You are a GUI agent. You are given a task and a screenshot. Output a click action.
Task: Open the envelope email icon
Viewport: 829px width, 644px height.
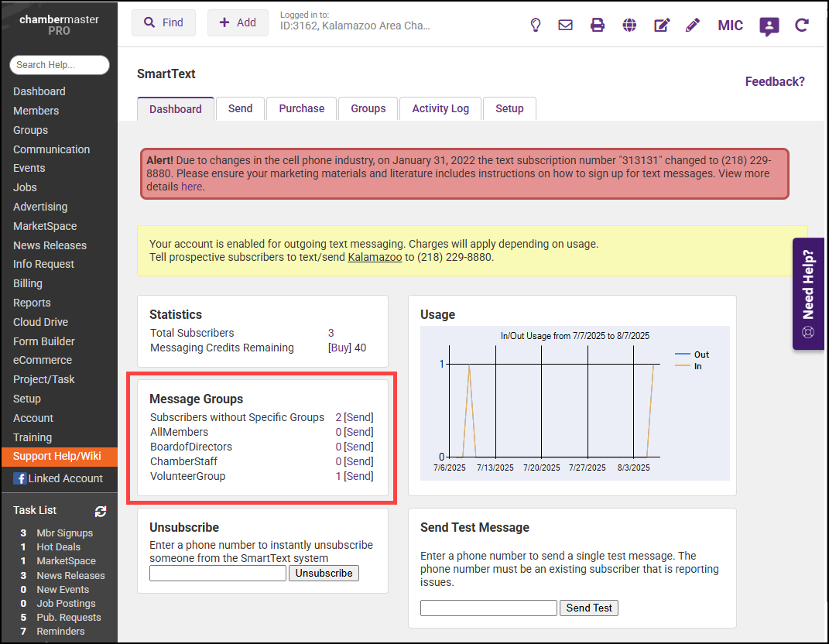566,26
